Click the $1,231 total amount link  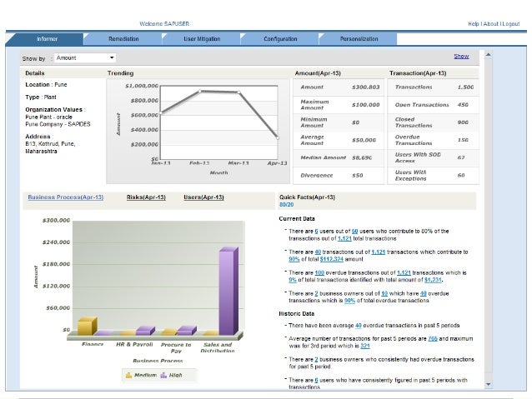(x=433, y=280)
